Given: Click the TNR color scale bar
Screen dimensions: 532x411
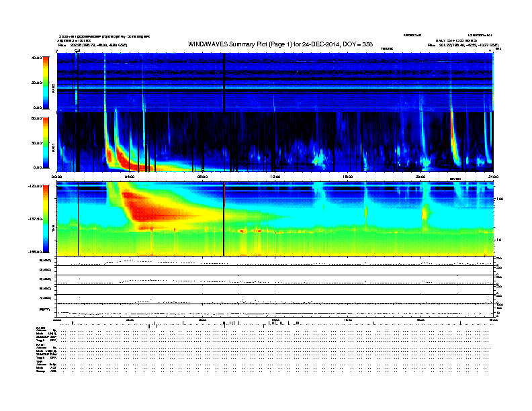Looking at the screenshot, I should point(46,219).
